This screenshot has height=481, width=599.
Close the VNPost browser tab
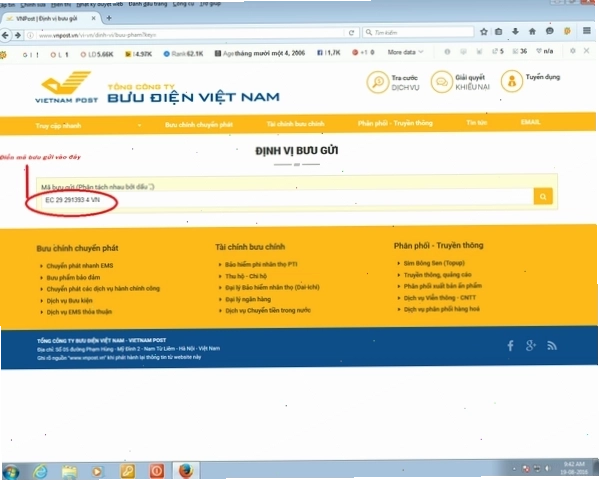[x=94, y=18]
